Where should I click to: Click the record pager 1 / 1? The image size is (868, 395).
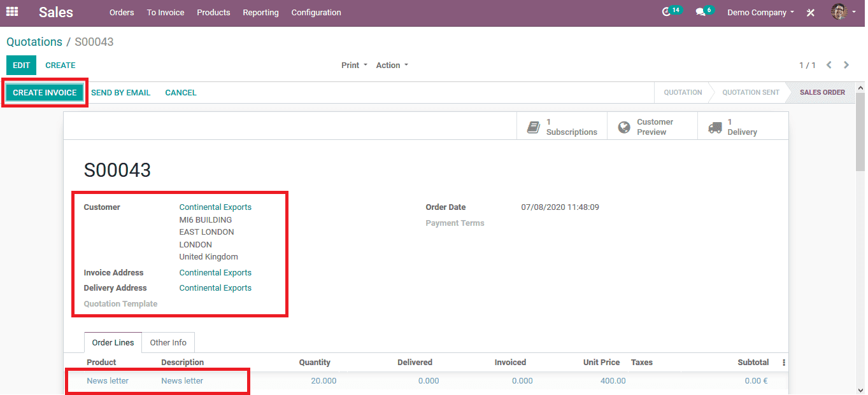pyautogui.click(x=807, y=66)
